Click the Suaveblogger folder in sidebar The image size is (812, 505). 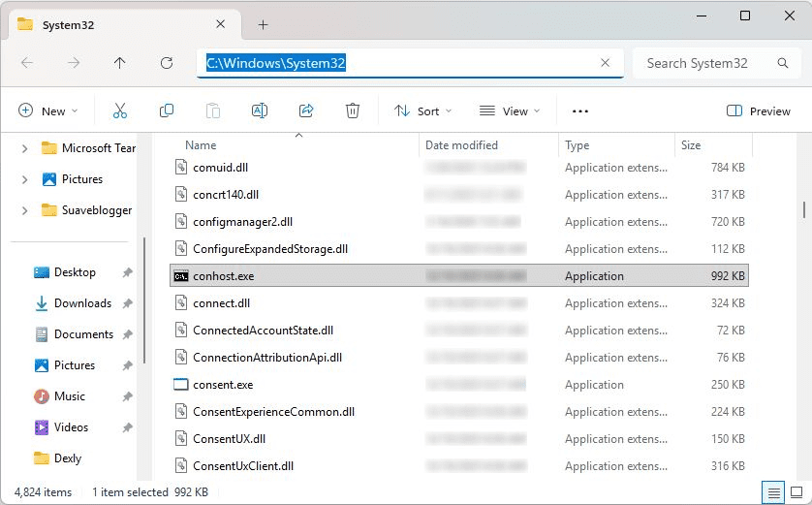[x=86, y=210]
